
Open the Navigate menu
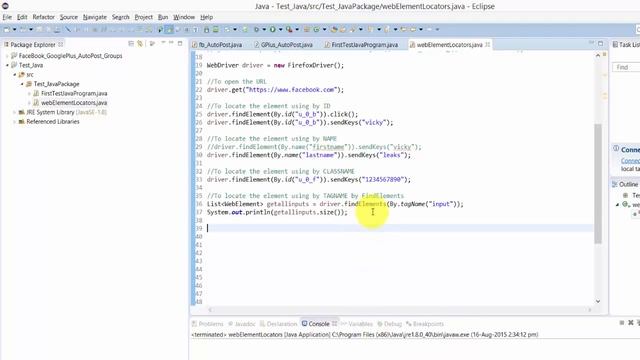click(95, 17)
